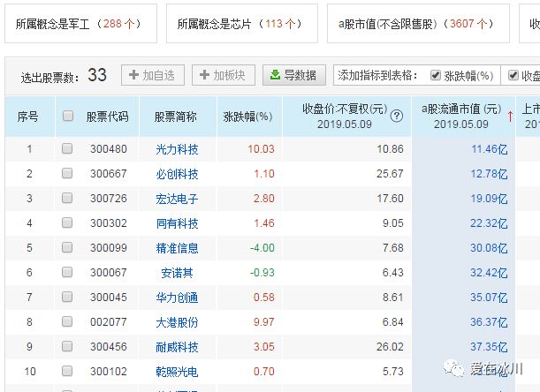Click the closing price 26.02
The image size is (540, 392).
tap(390, 347)
